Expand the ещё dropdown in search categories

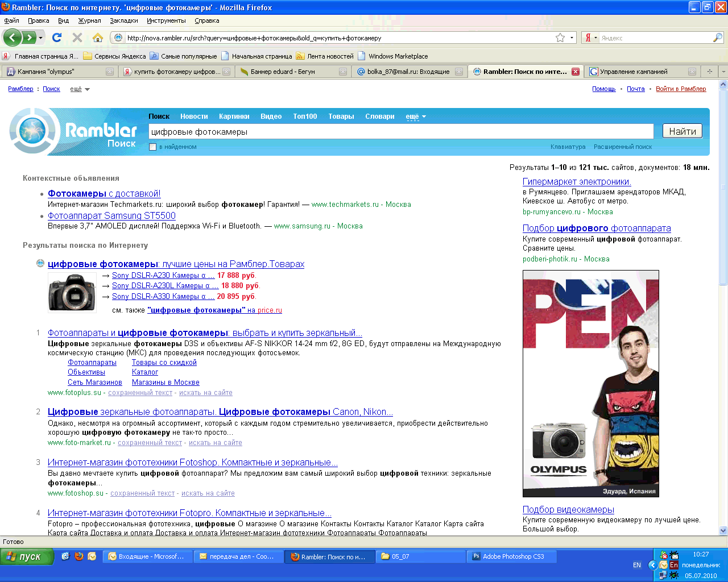coord(416,117)
